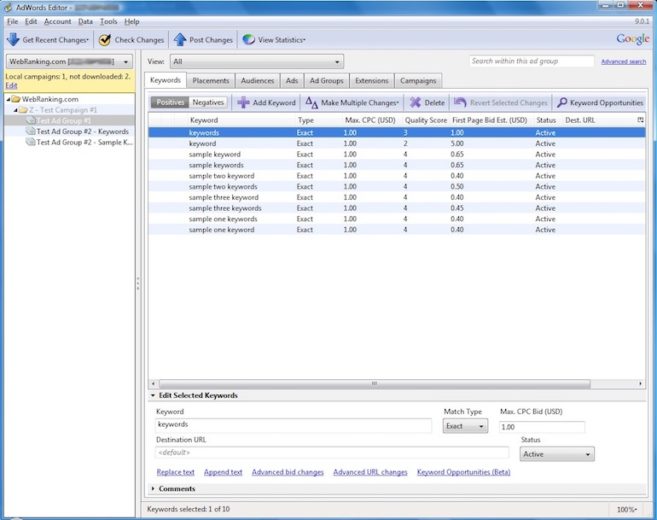Screen dimensions: 657x520
Task: Switch to the Ads tab
Action: [292, 80]
